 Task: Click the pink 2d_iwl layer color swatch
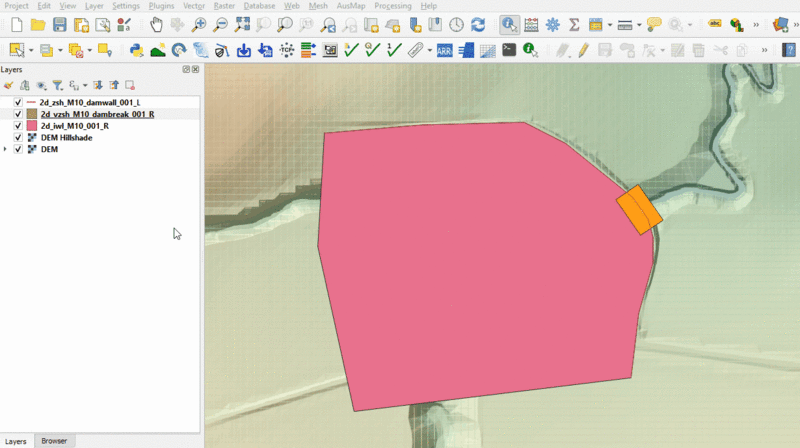point(31,126)
